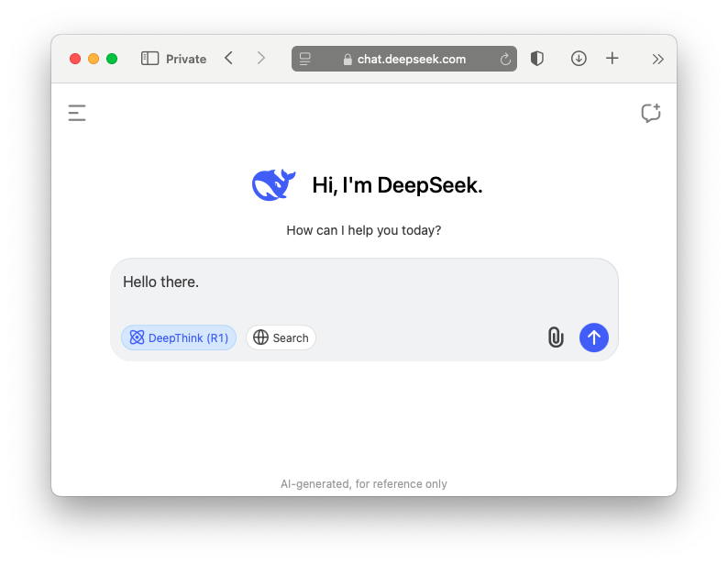Enable the web Search option
The image size is (728, 564).
[x=281, y=337]
